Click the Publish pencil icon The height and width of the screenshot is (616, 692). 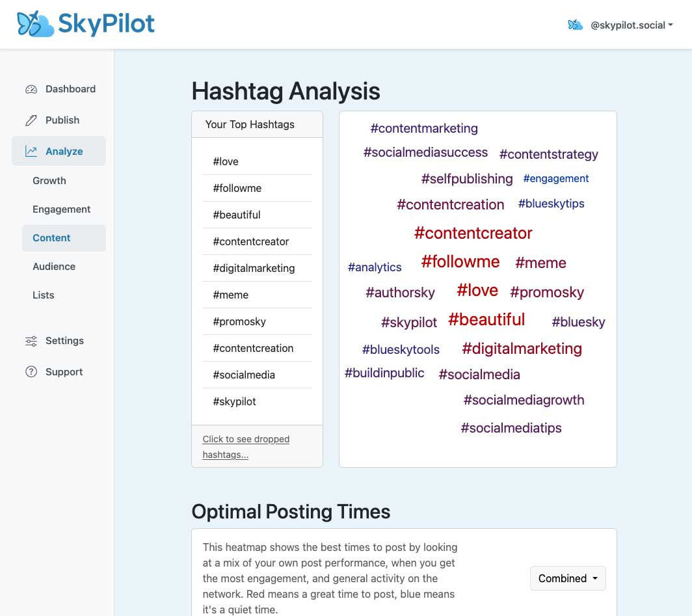point(31,120)
